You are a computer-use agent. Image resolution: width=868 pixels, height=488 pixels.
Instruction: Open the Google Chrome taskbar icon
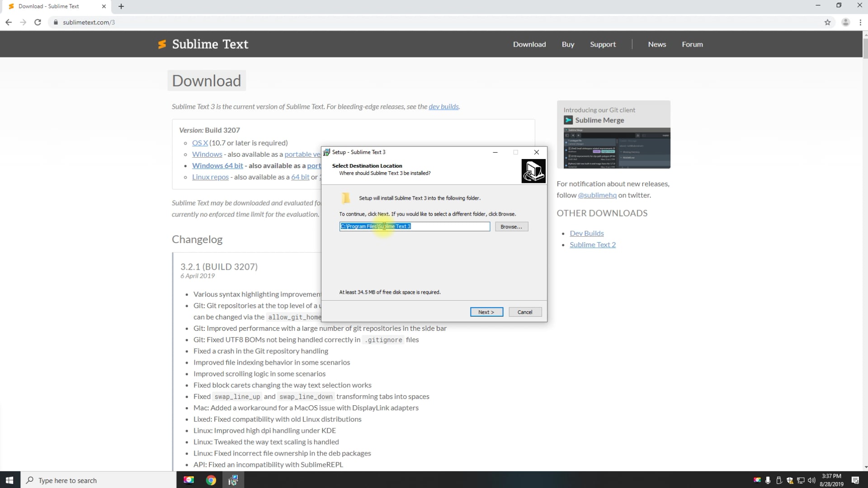[x=211, y=480]
